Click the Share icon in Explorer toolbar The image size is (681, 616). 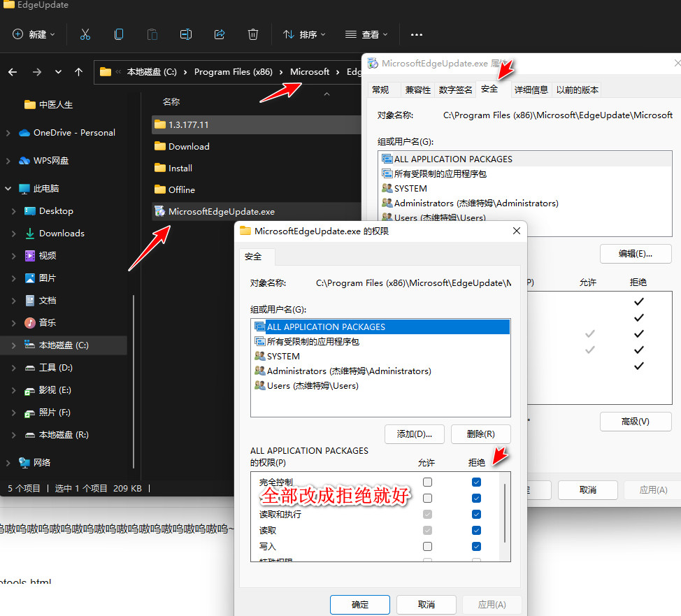(x=220, y=34)
